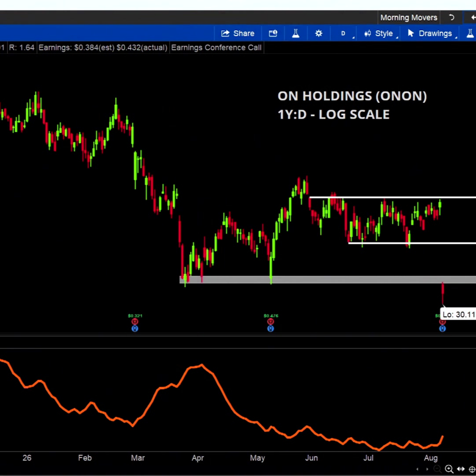476x476 pixels.
Task: Select the Drawings pointer arrow icon
Action: point(411,33)
